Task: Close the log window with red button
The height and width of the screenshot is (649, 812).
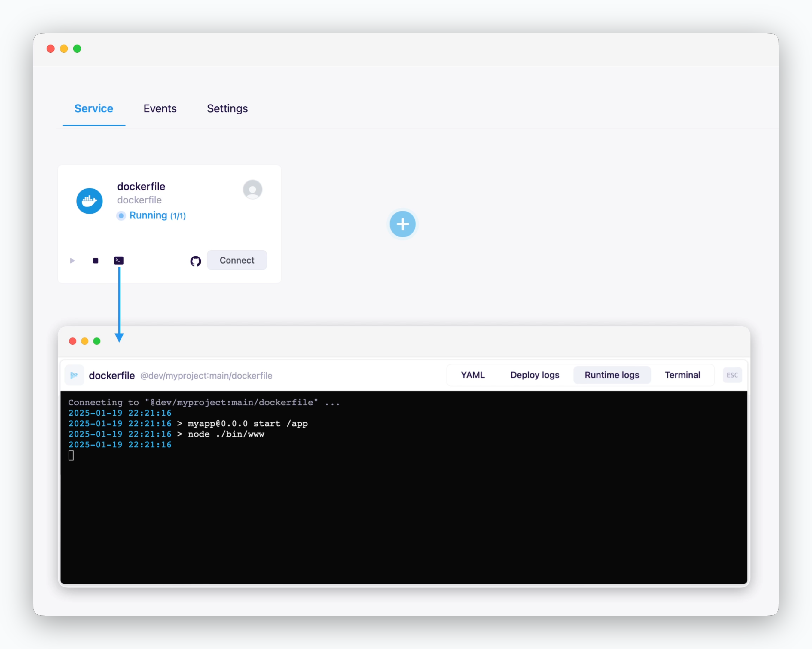Action: coord(73,341)
